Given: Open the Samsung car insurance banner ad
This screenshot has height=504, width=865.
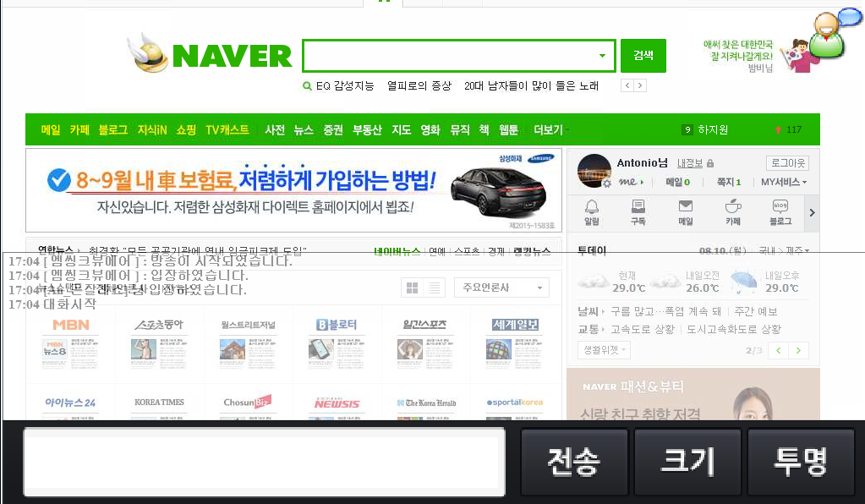Looking at the screenshot, I should [x=293, y=190].
